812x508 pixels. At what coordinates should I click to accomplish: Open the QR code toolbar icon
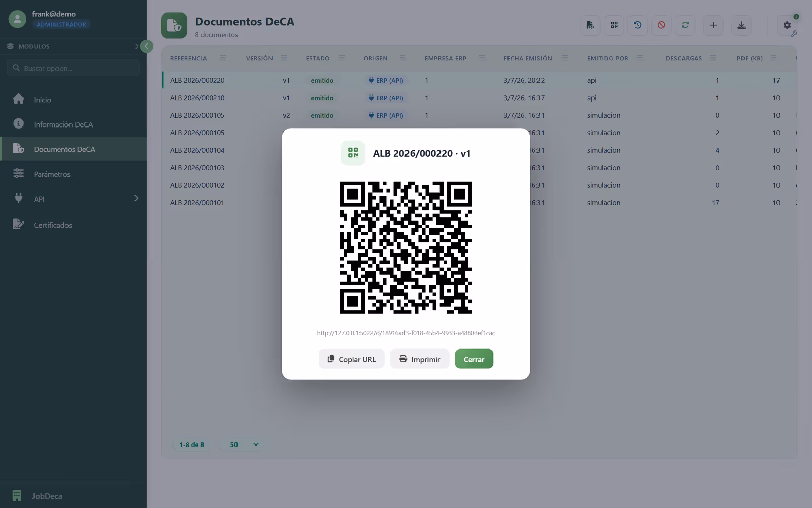614,25
